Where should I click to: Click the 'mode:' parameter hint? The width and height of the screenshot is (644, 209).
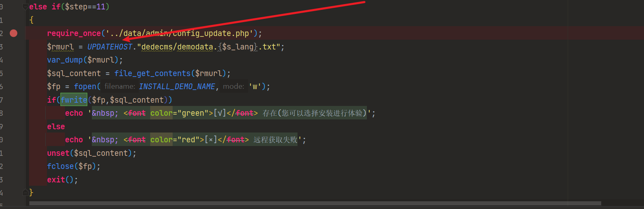pos(233,86)
